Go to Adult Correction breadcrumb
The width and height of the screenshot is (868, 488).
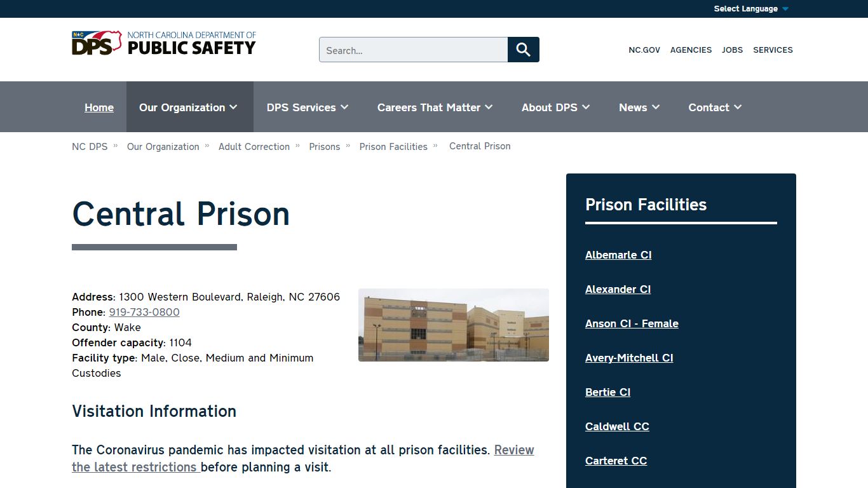pyautogui.click(x=254, y=146)
